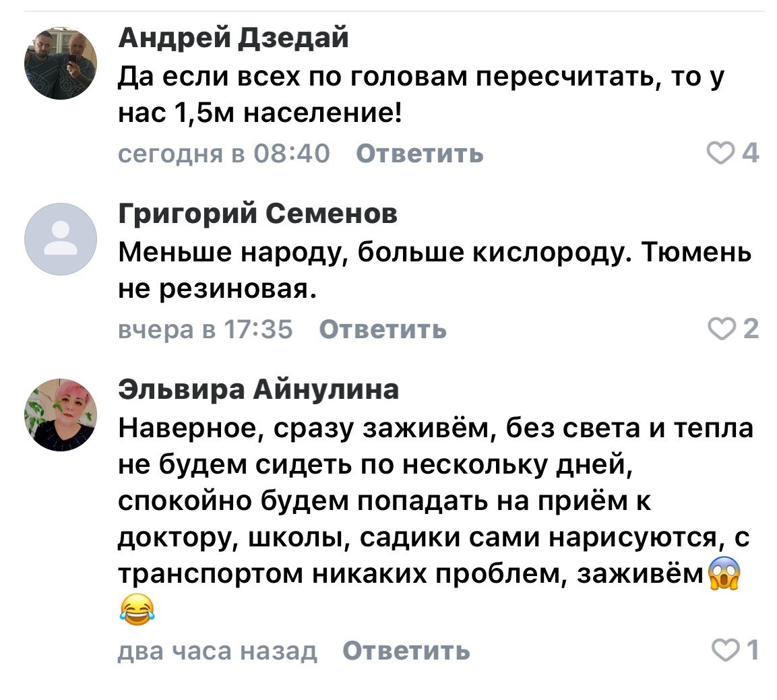Click the Меньше народу, больше кислороду comment text
The image size is (777, 700).
pos(434,271)
